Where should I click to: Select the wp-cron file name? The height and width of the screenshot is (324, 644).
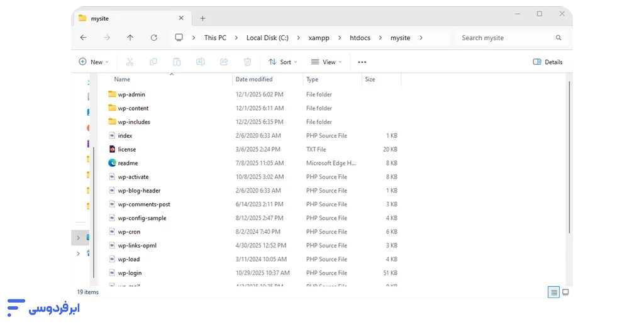[129, 232]
